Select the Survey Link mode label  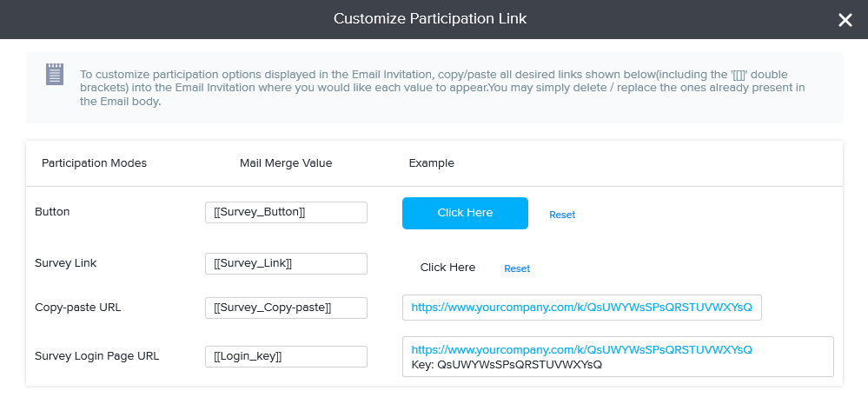(x=65, y=262)
